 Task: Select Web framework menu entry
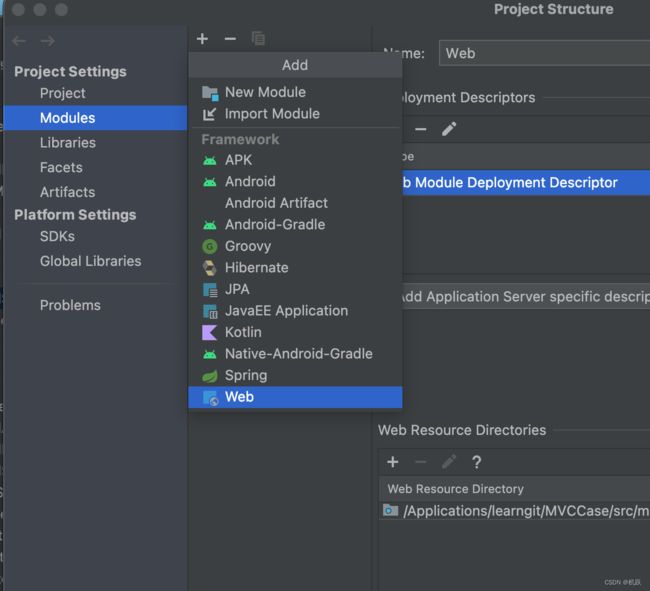295,397
